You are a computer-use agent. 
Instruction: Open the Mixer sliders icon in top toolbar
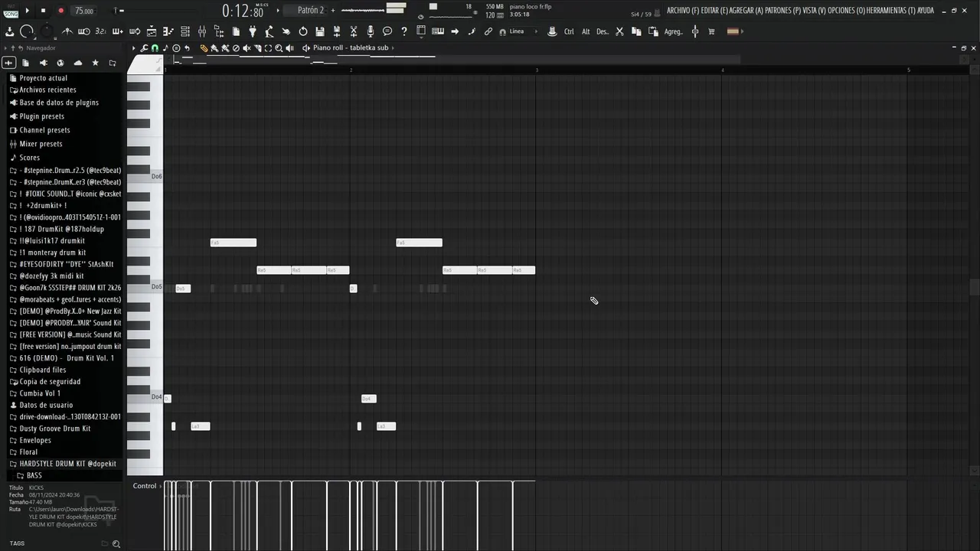(202, 31)
